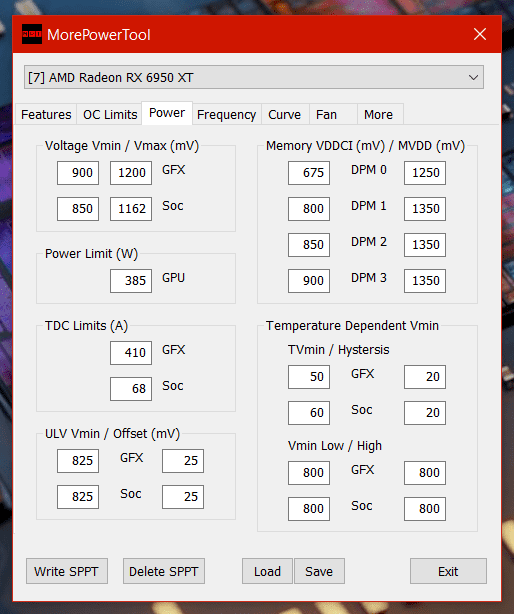Click the MorePowerTool app icon in title bar
The width and height of the screenshot is (514, 614).
[x=32, y=34]
